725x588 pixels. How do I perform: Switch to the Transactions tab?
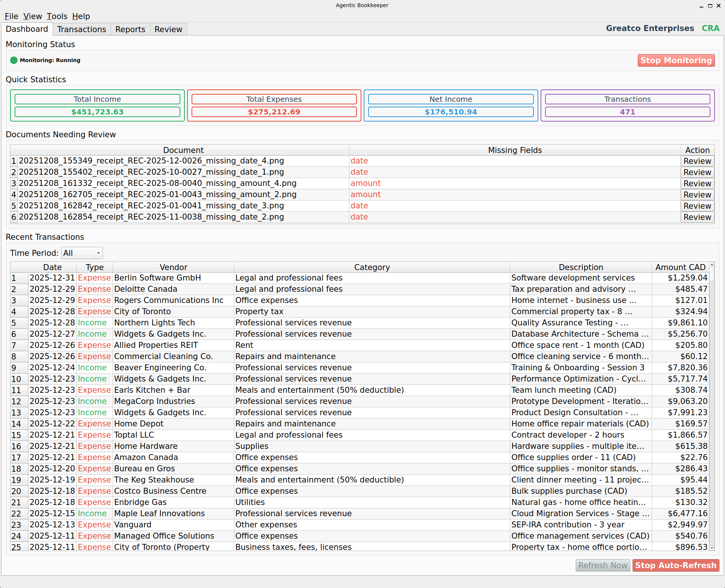tap(82, 29)
